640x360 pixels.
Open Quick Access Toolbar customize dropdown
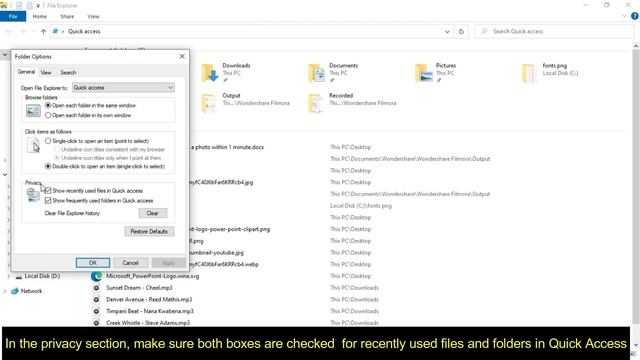pyautogui.click(x=38, y=5)
